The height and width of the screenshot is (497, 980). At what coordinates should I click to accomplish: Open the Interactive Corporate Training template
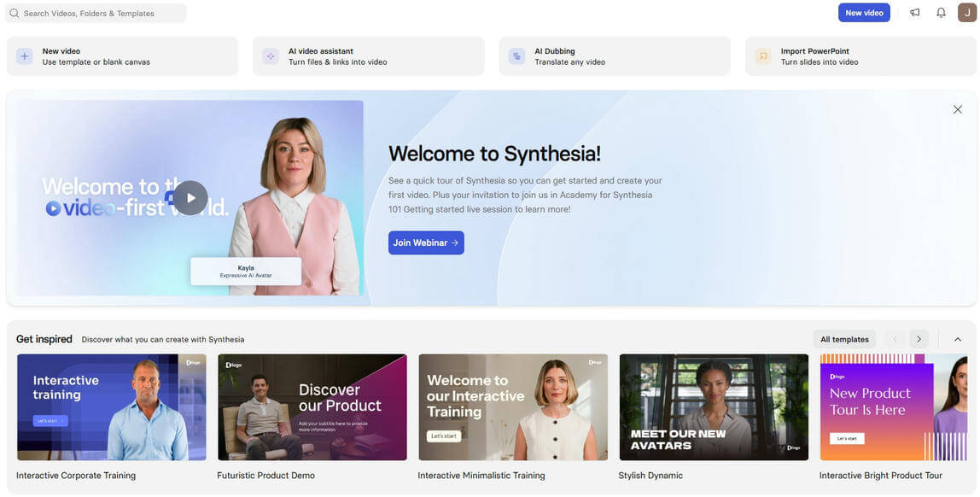(111, 407)
